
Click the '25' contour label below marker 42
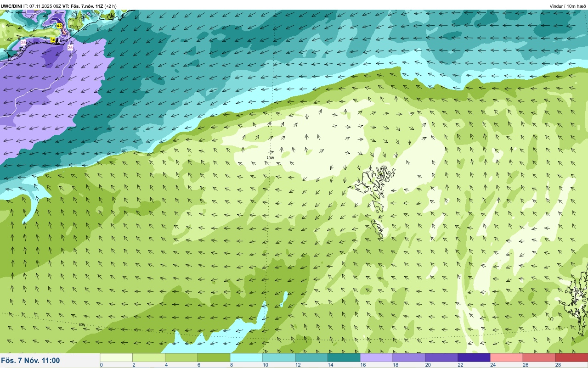(70, 48)
